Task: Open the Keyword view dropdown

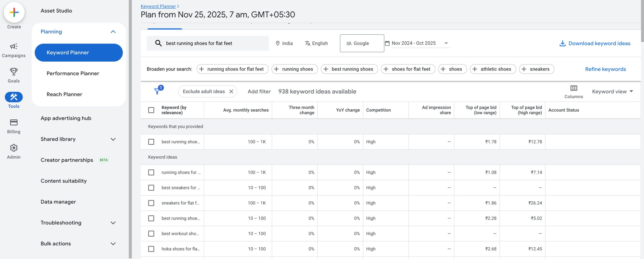Action: 612,92
